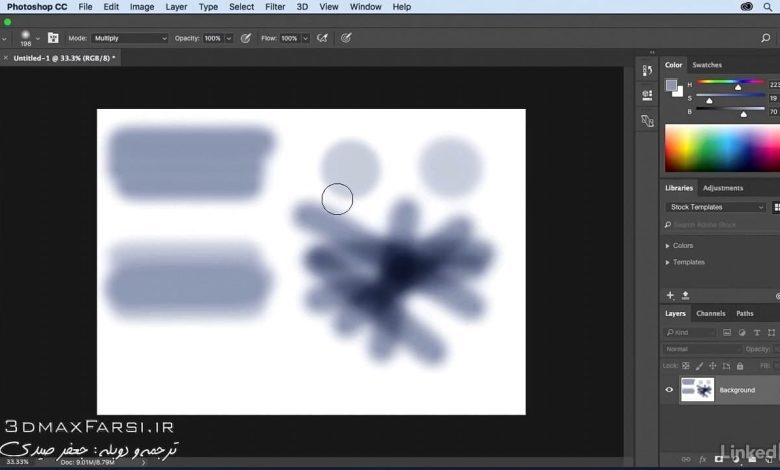Viewport: 780px width, 470px height.
Task: Hide the Background layer eye icon
Action: coord(669,389)
